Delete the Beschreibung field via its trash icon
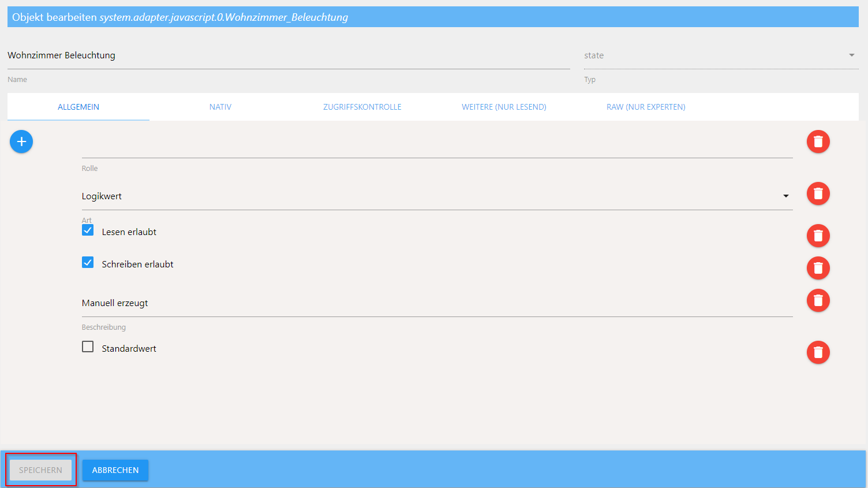The height and width of the screenshot is (488, 868). [818, 300]
